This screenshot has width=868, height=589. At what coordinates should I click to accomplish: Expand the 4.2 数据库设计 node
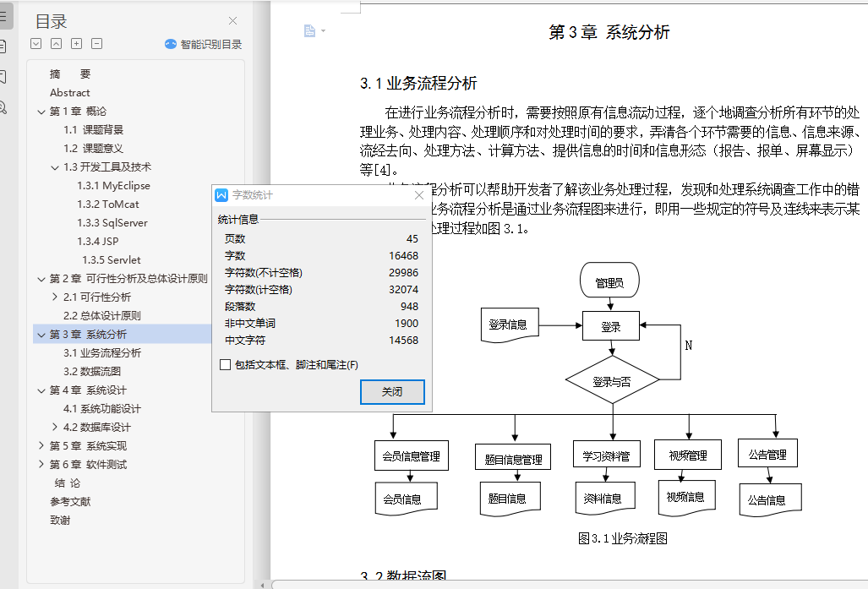click(x=55, y=428)
